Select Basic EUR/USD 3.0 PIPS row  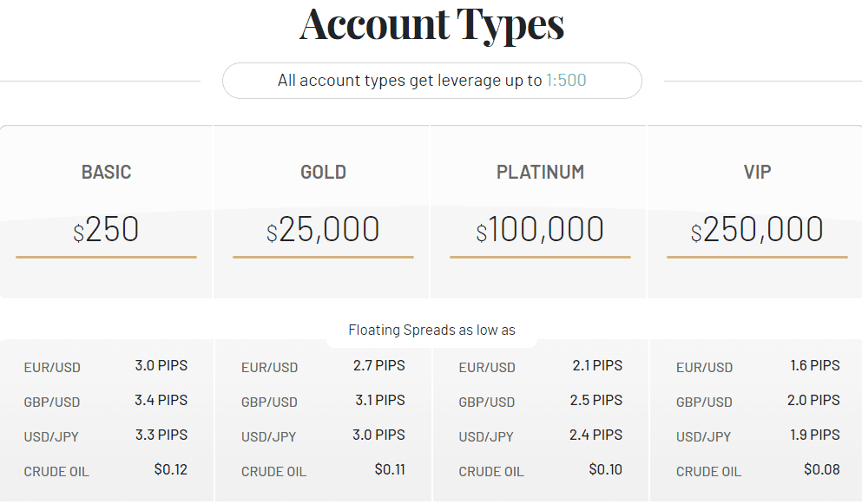tap(106, 366)
